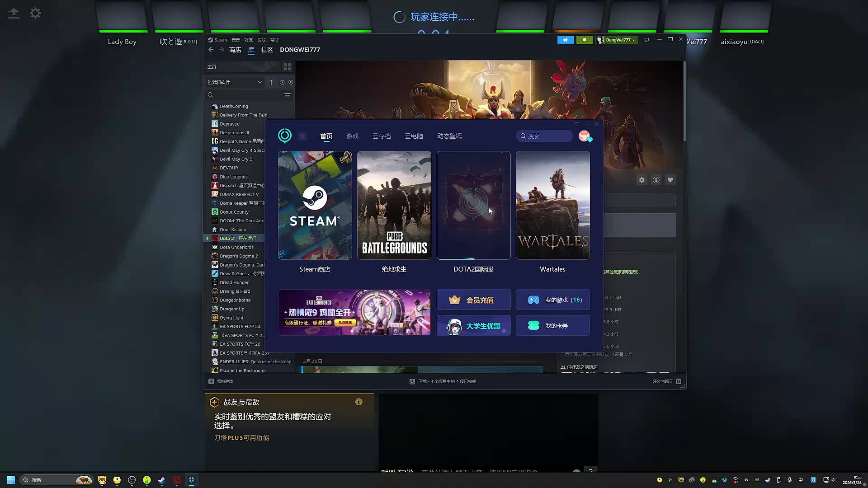The image size is (868, 488).
Task: Open Dota 2 settings gear in library
Action: [x=642, y=180]
